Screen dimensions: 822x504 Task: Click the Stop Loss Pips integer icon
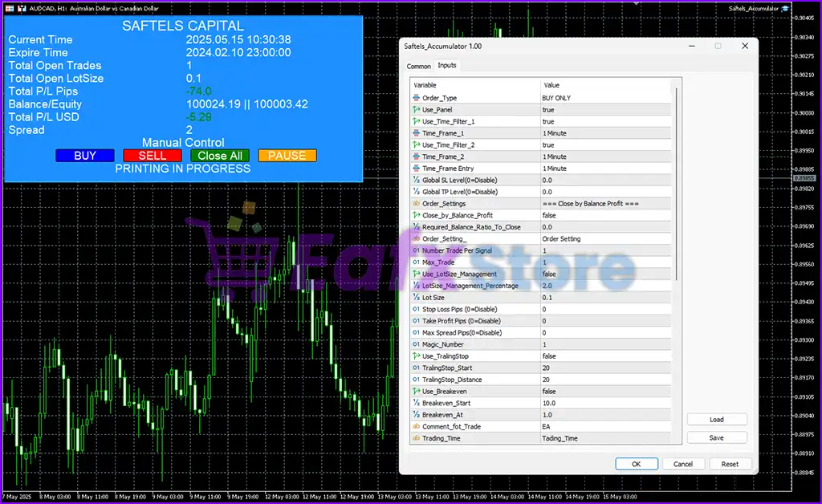(x=417, y=309)
